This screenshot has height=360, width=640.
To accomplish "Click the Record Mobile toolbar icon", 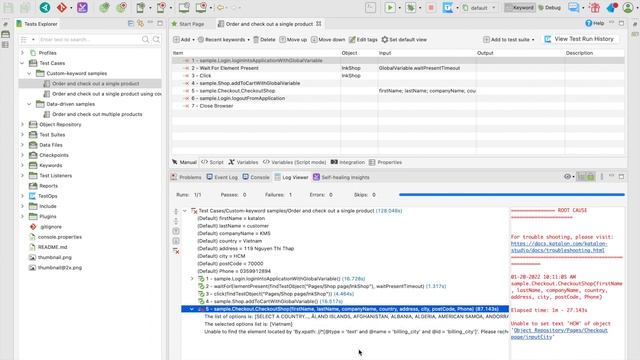I will [x=161, y=7].
